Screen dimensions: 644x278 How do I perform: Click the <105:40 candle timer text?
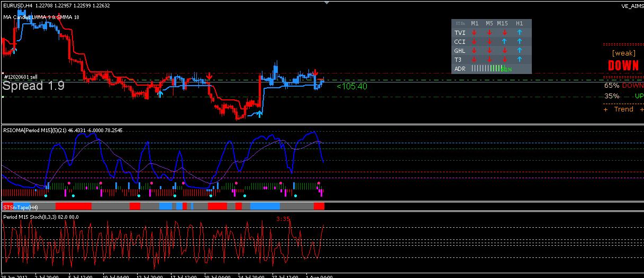click(x=352, y=86)
